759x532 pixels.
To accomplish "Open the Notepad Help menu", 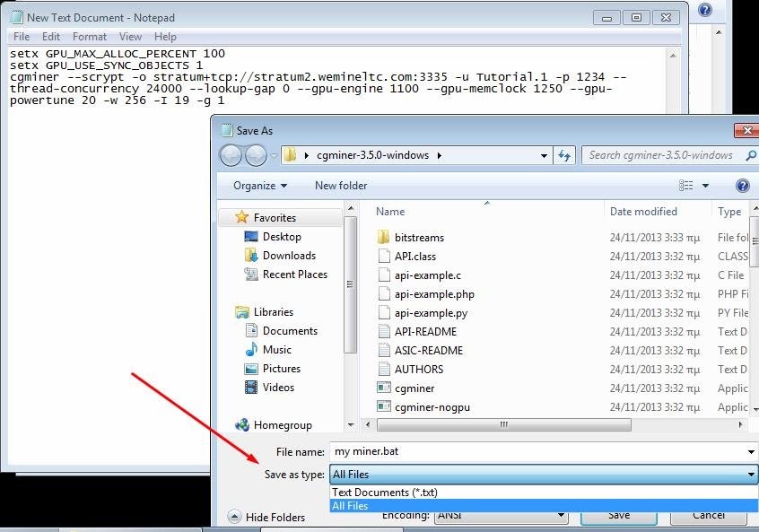I will pos(165,37).
